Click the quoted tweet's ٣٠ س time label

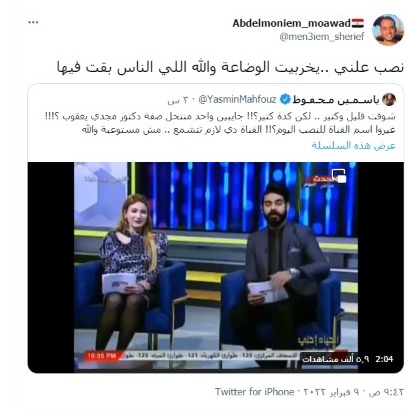click(179, 100)
